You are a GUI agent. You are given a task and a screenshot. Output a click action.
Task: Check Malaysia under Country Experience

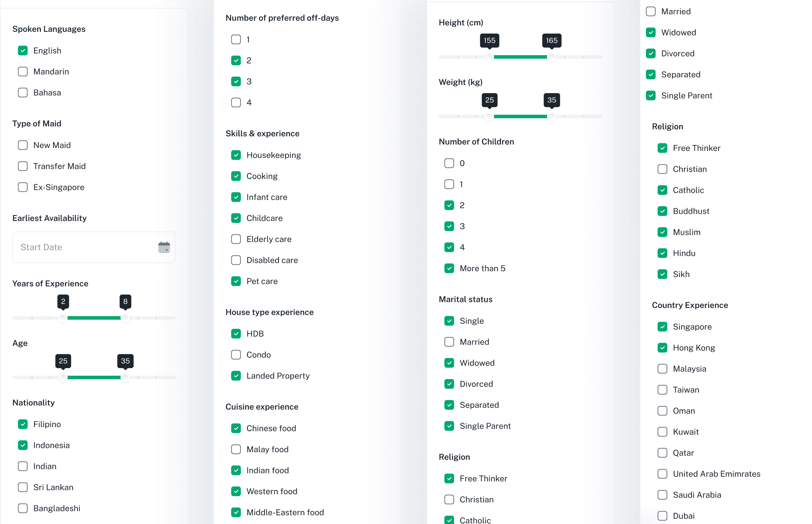[662, 369]
